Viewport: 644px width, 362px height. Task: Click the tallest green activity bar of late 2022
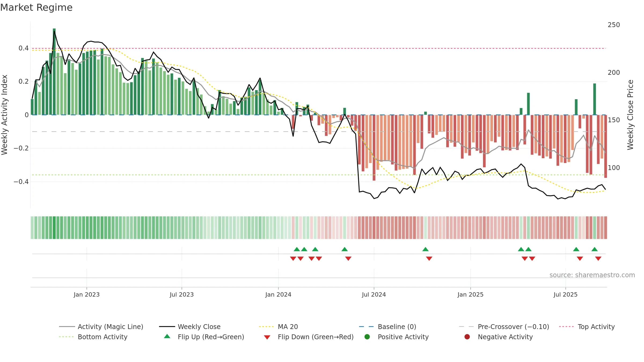tap(54, 72)
